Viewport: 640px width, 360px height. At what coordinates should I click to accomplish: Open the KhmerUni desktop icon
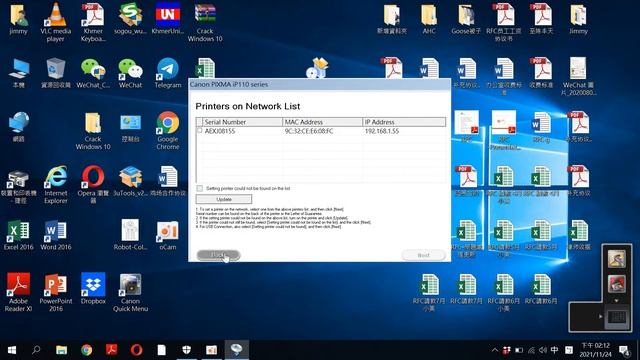click(168, 18)
